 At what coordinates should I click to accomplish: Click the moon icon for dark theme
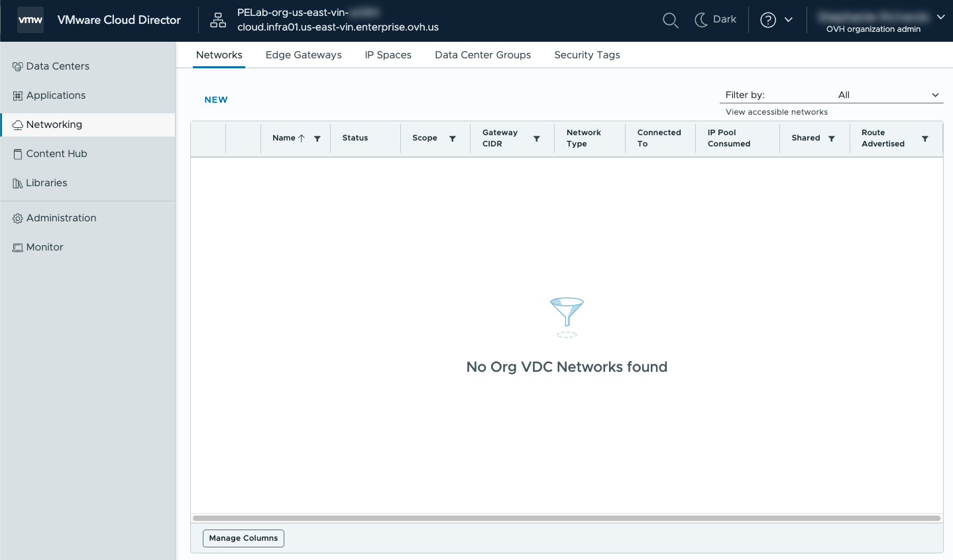[701, 20]
